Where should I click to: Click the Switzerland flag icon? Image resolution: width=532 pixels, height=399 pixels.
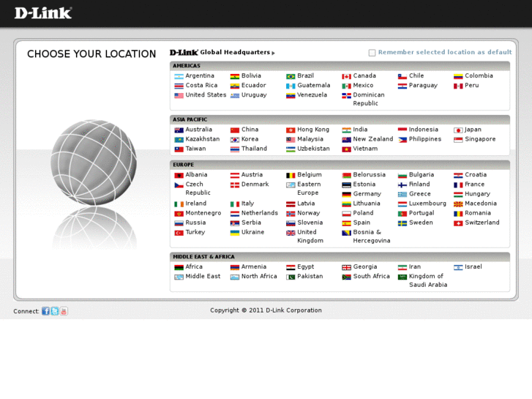pyautogui.click(x=458, y=223)
